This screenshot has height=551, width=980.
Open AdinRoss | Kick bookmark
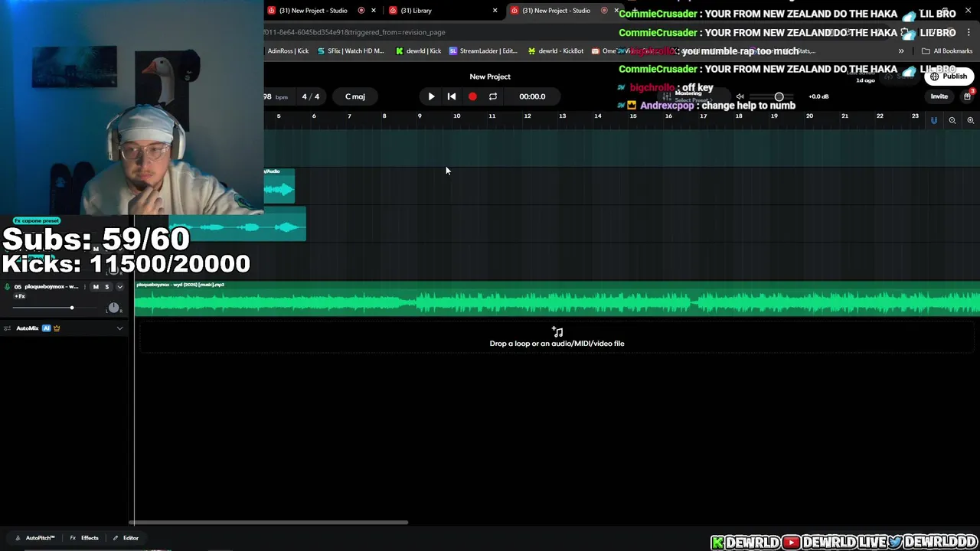coord(288,51)
